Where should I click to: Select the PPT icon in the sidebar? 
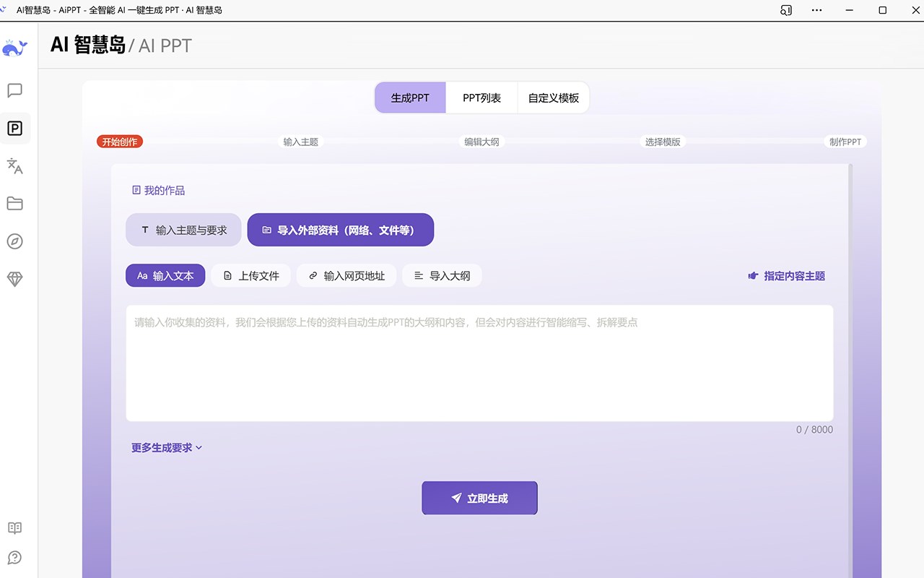tap(14, 129)
